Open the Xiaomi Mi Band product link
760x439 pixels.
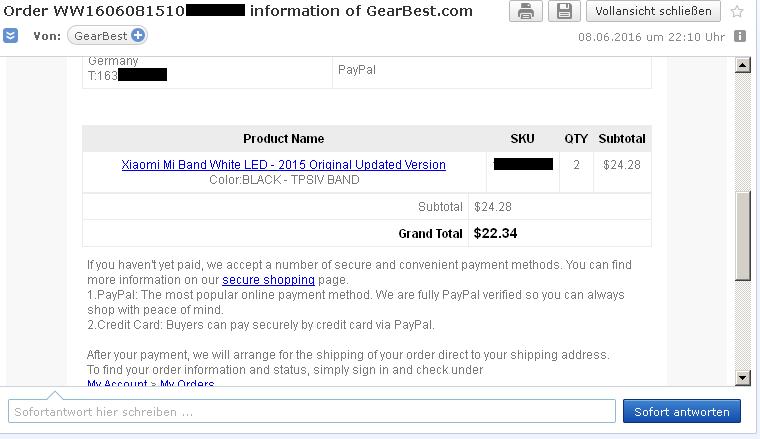pos(283,165)
